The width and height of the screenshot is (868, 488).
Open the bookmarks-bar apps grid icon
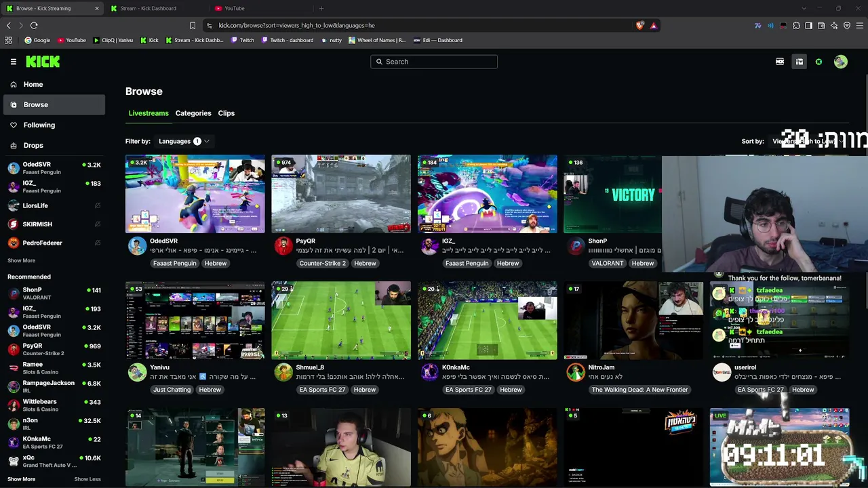point(8,40)
